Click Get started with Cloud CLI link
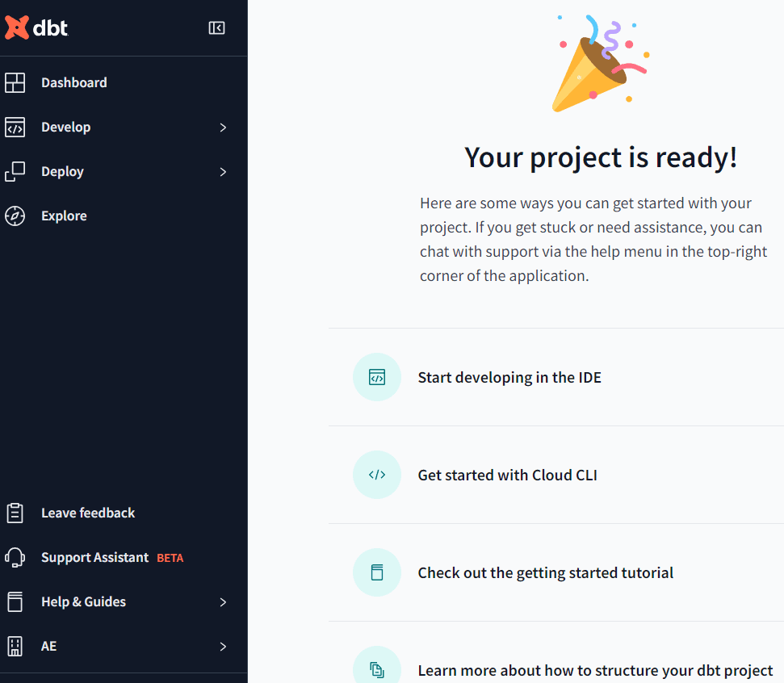This screenshot has width=784, height=683. pyautogui.click(x=508, y=475)
